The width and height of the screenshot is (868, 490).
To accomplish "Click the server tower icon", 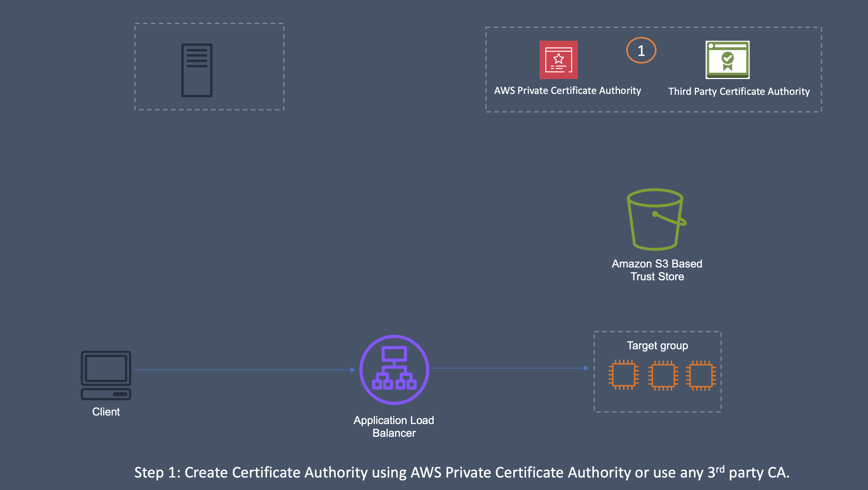I will pos(197,70).
